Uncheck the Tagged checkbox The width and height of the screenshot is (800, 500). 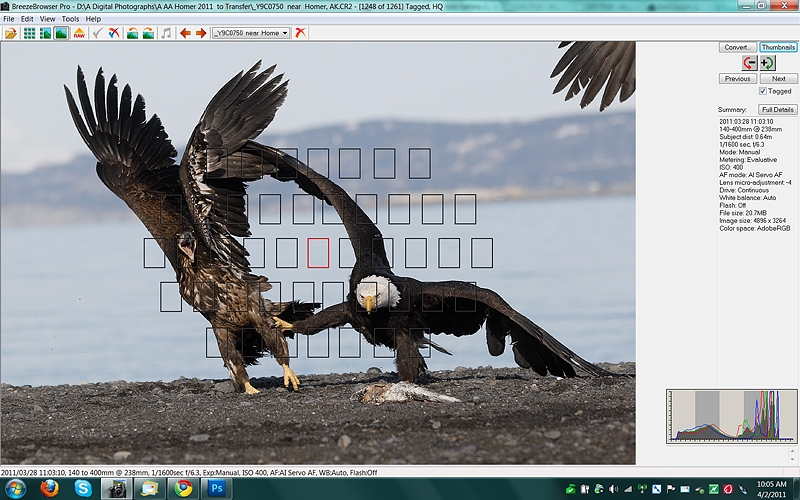(763, 91)
